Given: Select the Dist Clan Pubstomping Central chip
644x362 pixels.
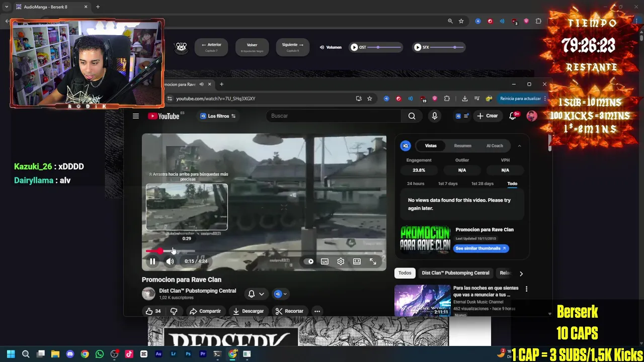Looking at the screenshot, I should [455, 273].
